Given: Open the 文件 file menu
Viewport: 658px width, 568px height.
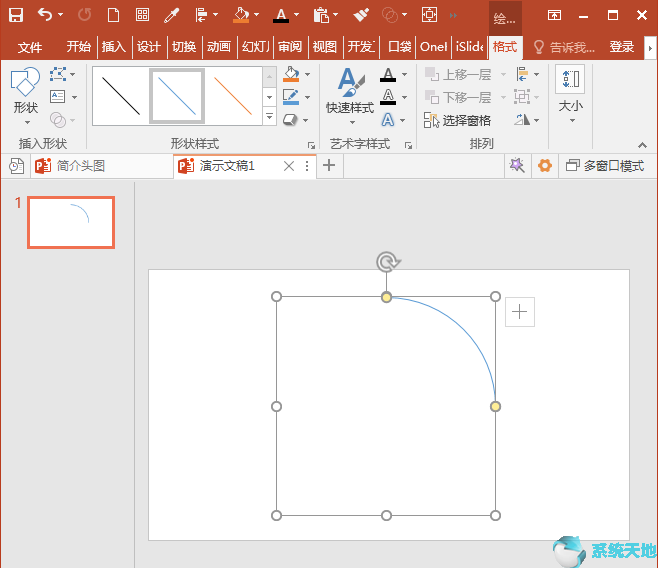Looking at the screenshot, I should click(x=30, y=47).
